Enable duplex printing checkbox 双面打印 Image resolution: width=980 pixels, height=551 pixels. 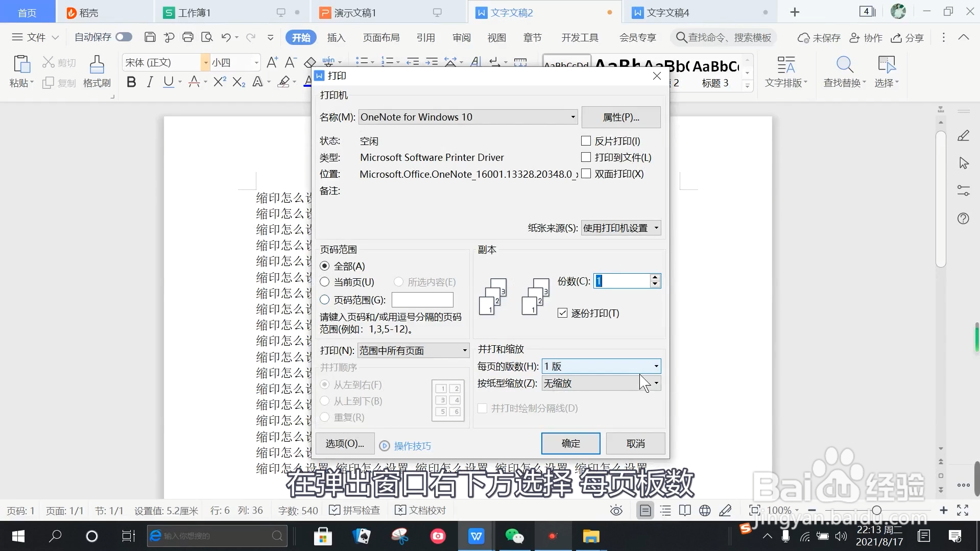click(586, 174)
